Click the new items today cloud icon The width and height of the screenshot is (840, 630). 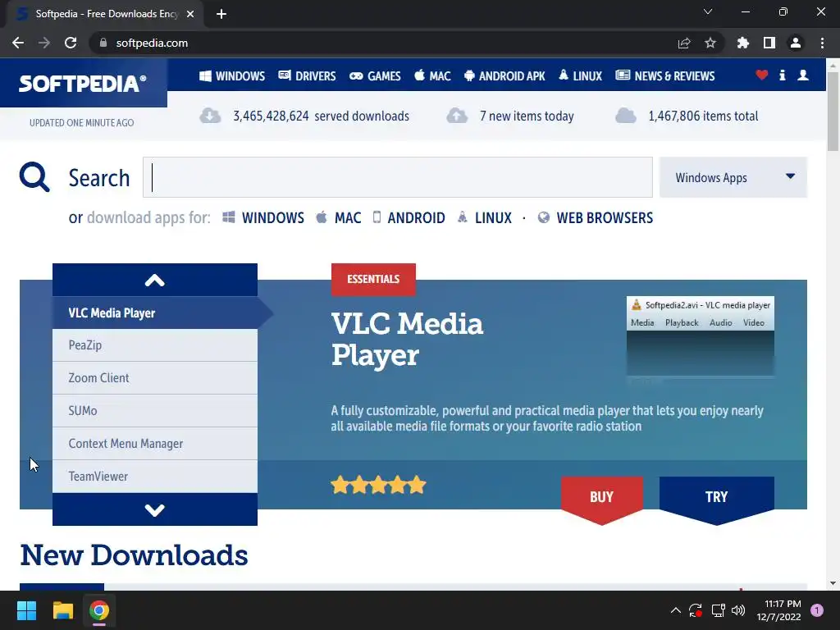point(457,116)
